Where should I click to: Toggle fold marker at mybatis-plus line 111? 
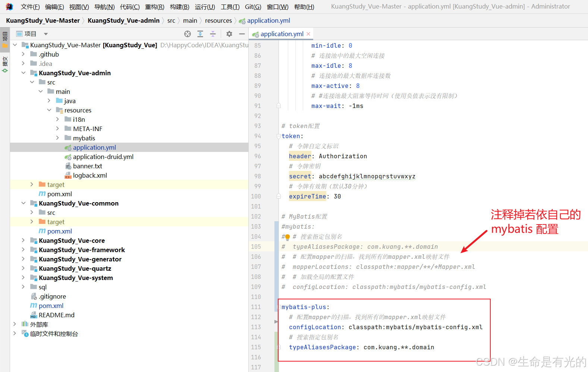pos(279,307)
